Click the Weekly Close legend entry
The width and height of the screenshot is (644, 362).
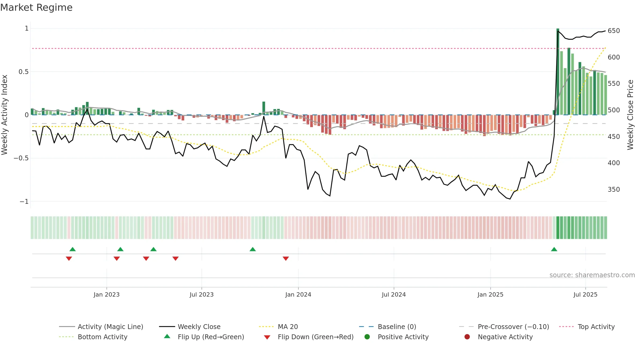(x=190, y=327)
